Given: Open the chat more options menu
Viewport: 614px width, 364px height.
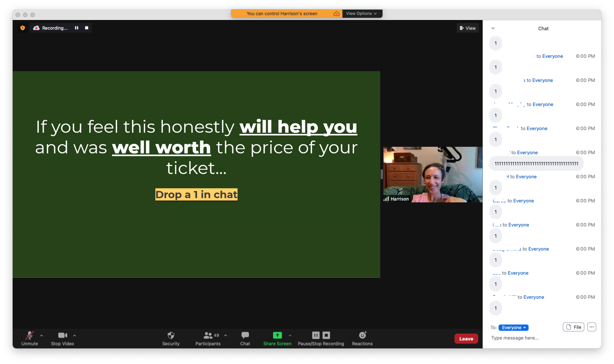Looking at the screenshot, I should [x=592, y=327].
